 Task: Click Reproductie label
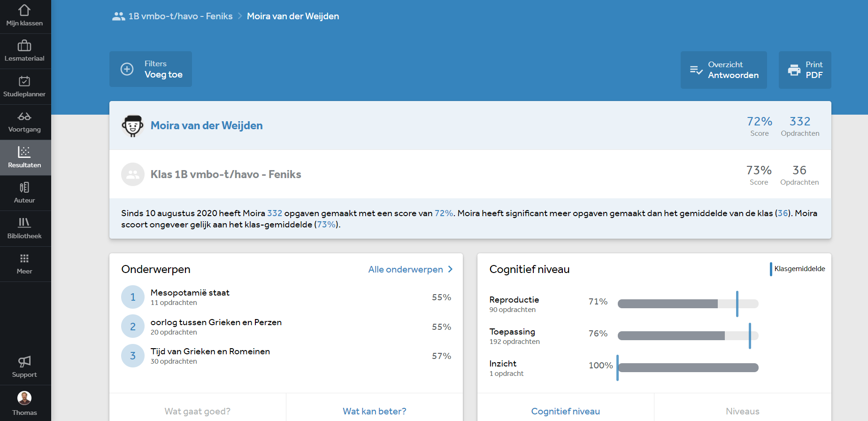(514, 300)
